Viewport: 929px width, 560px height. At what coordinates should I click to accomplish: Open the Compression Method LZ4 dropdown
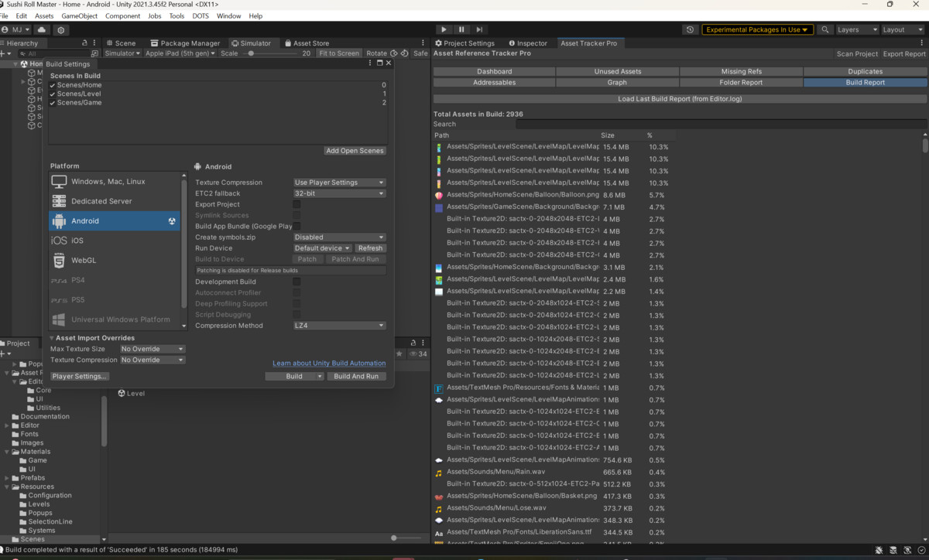338,325
